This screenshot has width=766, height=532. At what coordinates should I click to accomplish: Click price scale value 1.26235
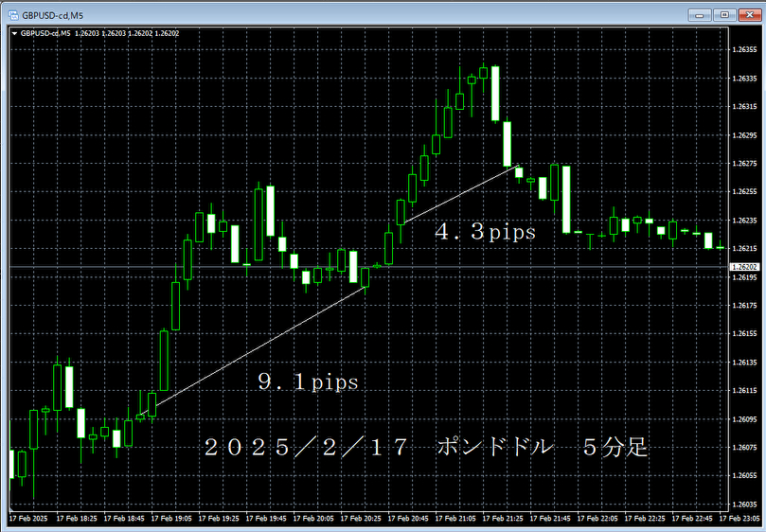pyautogui.click(x=744, y=221)
